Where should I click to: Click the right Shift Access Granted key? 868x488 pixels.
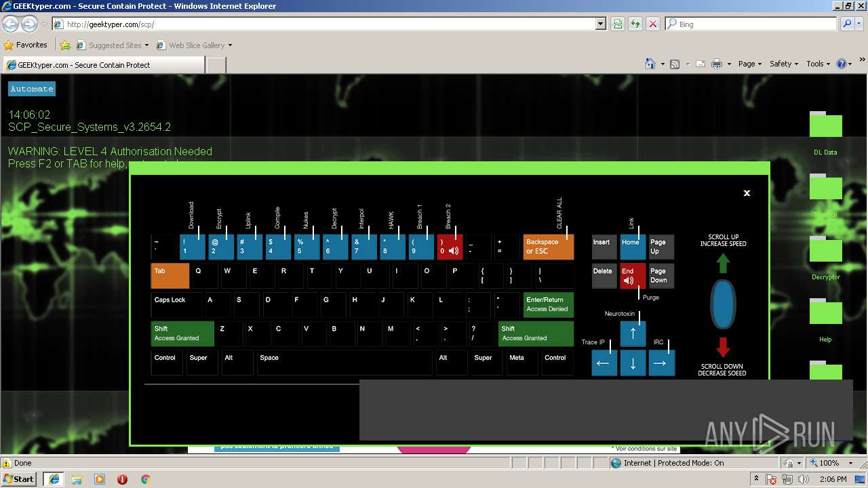[x=536, y=333]
